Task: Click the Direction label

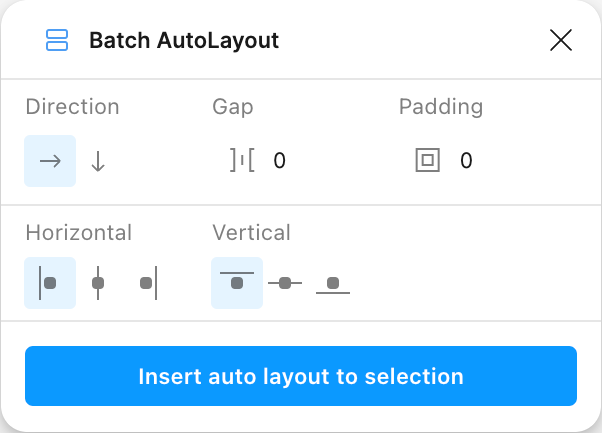Action: coord(72,106)
